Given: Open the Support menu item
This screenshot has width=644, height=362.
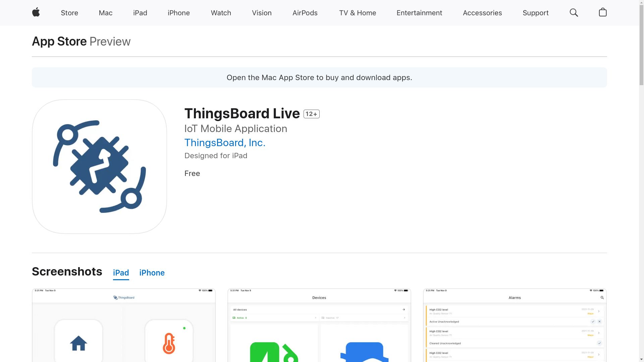Looking at the screenshot, I should (535, 13).
